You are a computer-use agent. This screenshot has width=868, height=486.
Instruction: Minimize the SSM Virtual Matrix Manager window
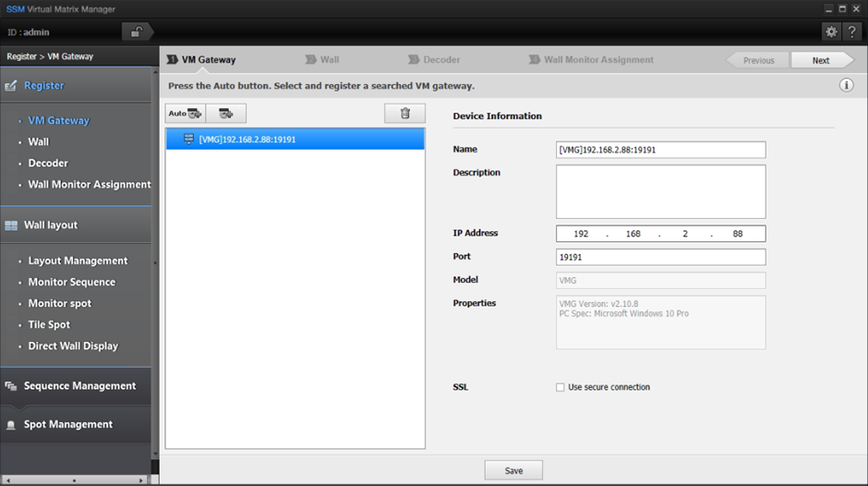[828, 9]
